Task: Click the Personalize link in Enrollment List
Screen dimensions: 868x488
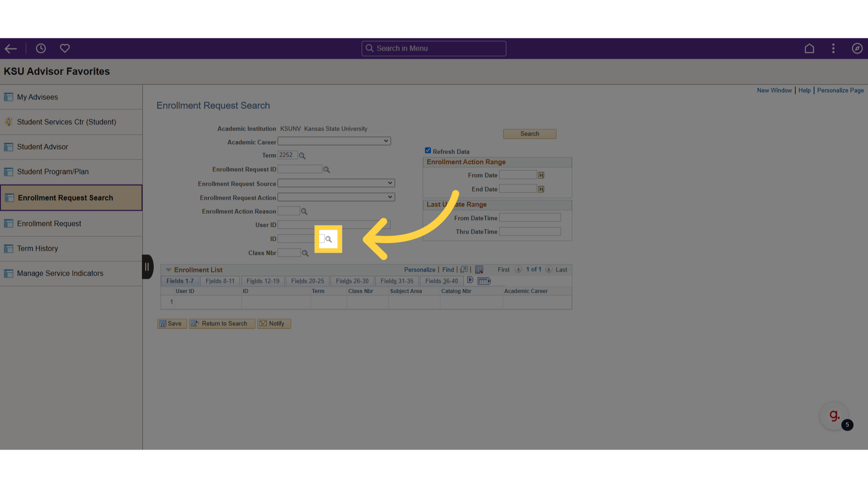Action: click(x=420, y=270)
